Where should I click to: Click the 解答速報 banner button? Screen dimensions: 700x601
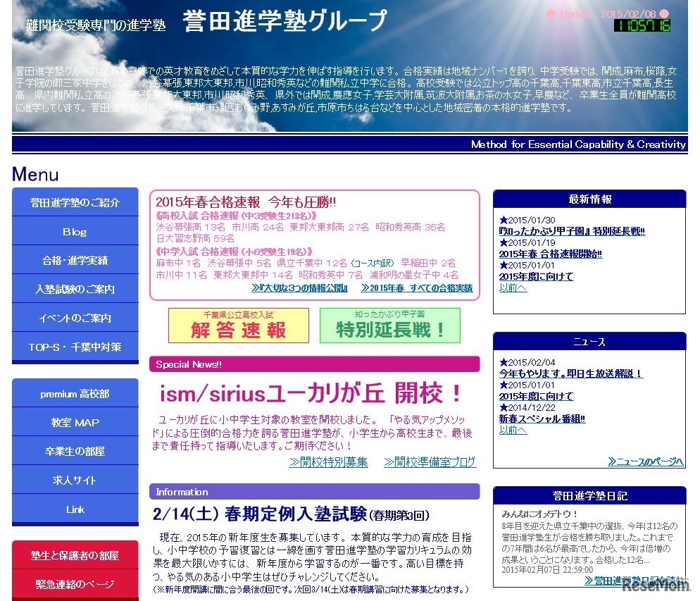[238, 326]
